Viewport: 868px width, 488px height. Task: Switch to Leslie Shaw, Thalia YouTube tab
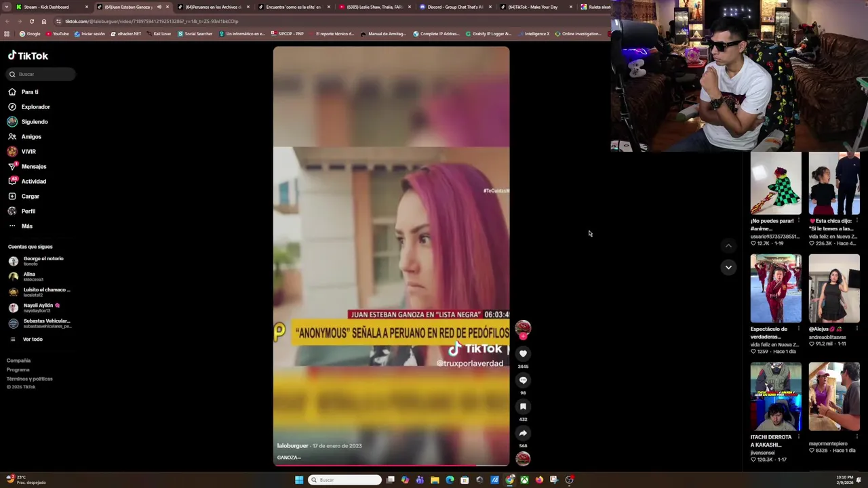(374, 7)
